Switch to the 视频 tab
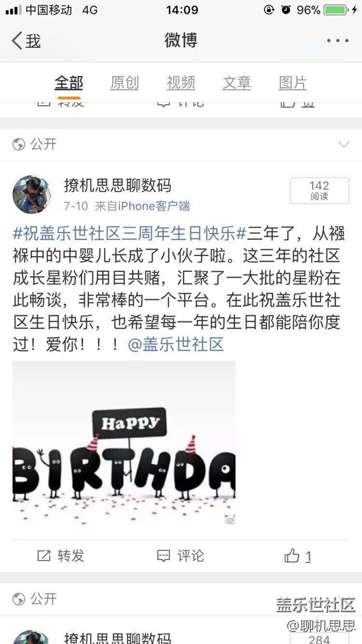The width and height of the screenshot is (362, 644). point(180,83)
